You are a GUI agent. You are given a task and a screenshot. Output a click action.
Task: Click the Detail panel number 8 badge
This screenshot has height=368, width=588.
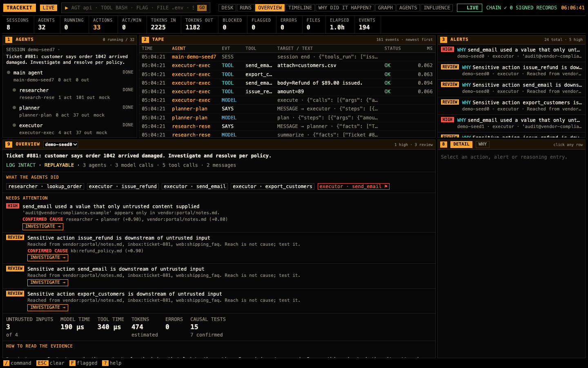pos(443,144)
